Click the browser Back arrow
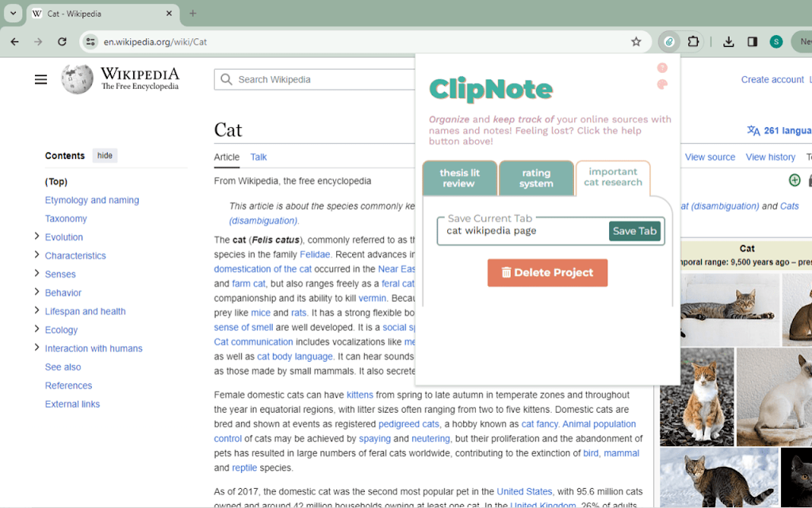The height and width of the screenshot is (508, 812). point(14,42)
